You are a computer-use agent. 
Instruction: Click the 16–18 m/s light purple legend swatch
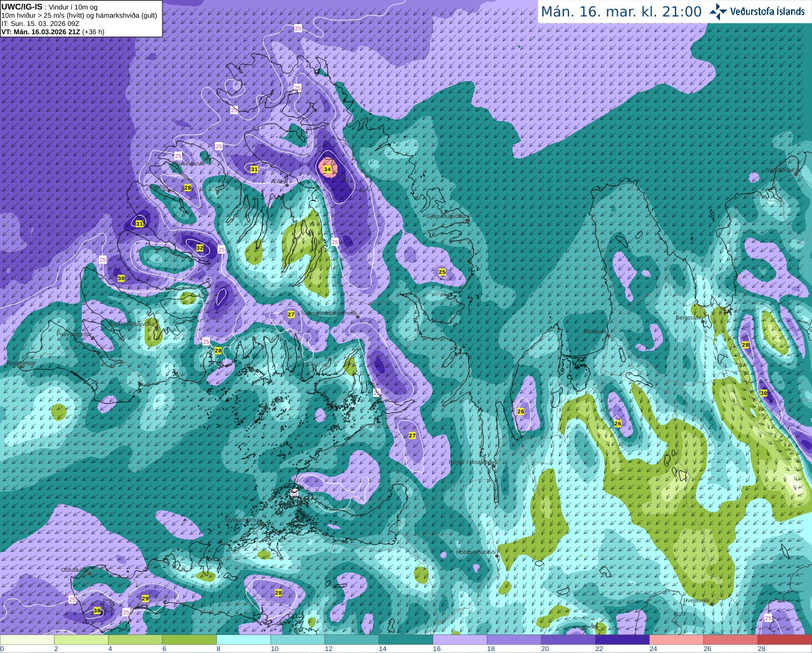[460, 640]
